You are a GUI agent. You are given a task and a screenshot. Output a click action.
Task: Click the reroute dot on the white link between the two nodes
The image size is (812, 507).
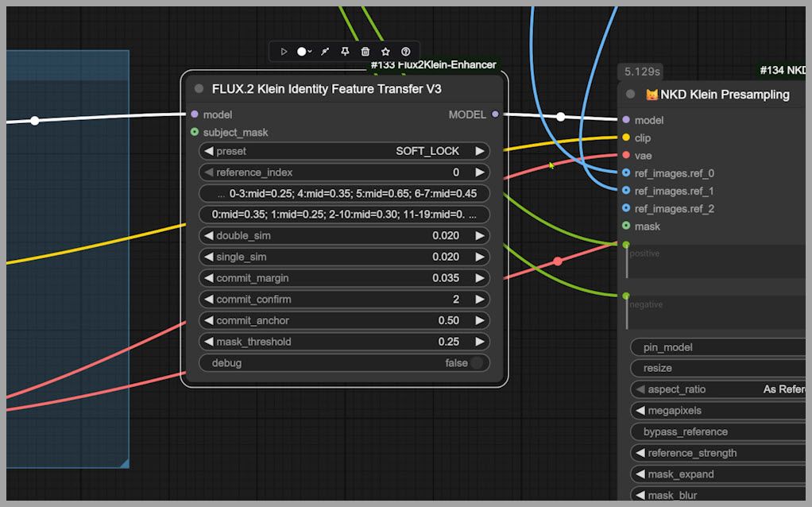560,117
